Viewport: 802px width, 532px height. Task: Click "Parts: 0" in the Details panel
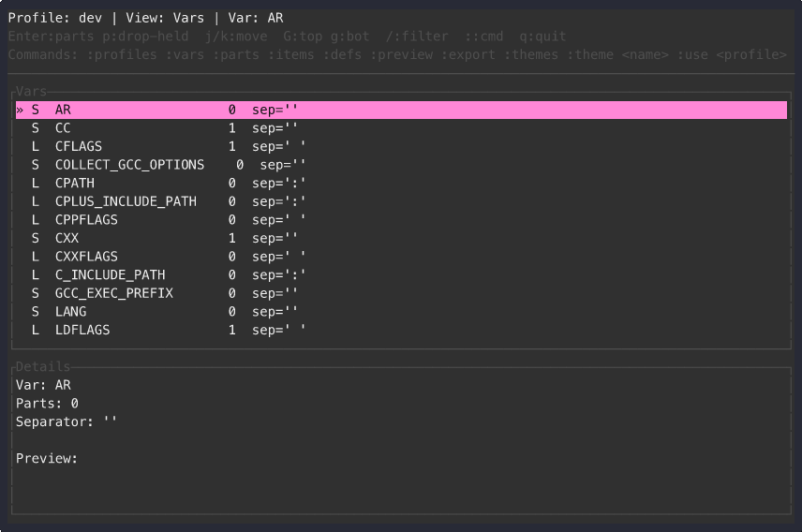click(47, 404)
